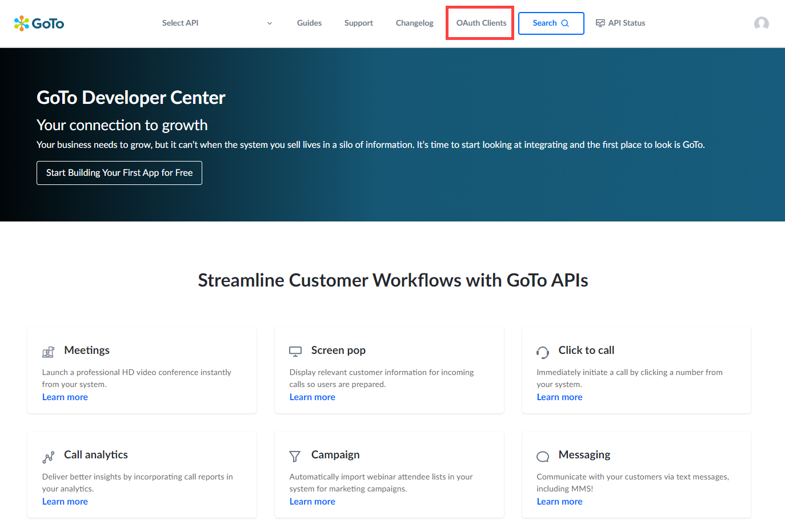Click the Campaign description about webinar attendee lists

(x=381, y=483)
